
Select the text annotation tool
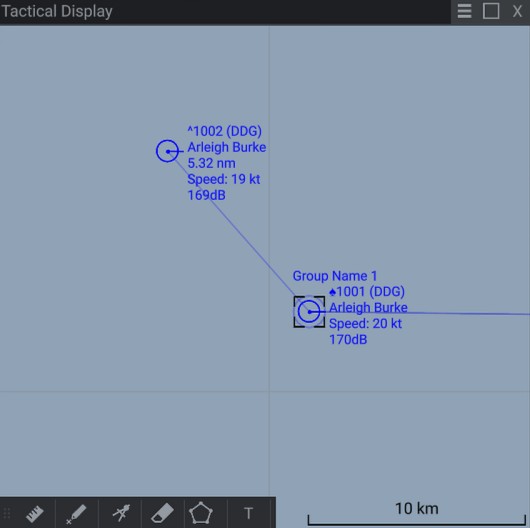(x=248, y=513)
